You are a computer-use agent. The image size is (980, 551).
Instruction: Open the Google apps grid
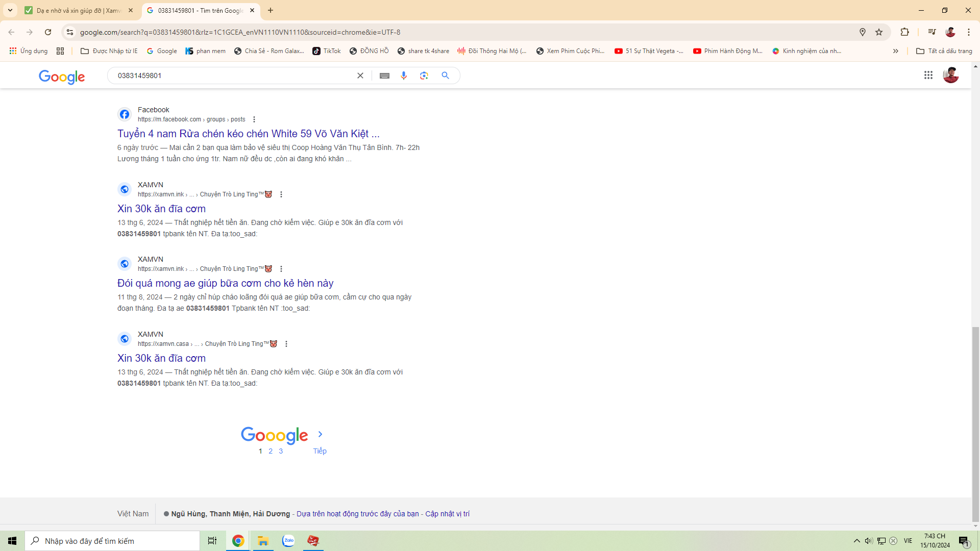coord(928,76)
